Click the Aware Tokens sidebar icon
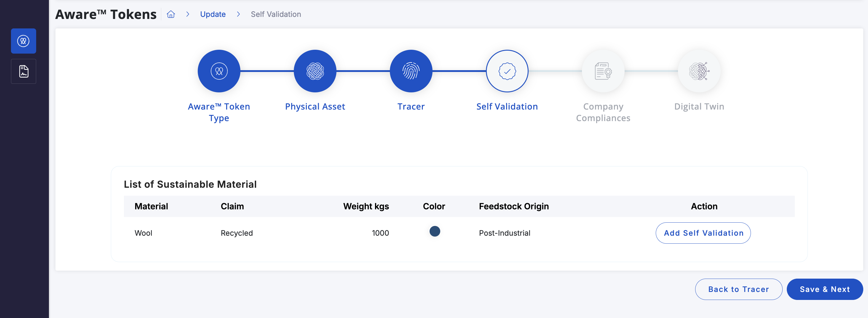 pyautogui.click(x=23, y=41)
